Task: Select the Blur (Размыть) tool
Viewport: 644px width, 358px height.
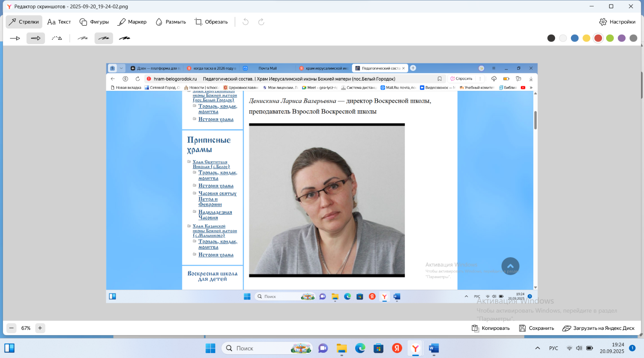Action: coord(171,22)
